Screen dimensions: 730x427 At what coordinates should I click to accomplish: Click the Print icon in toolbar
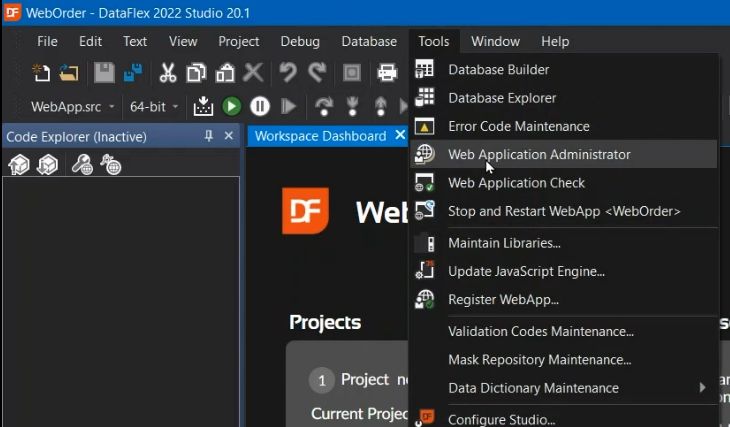387,73
